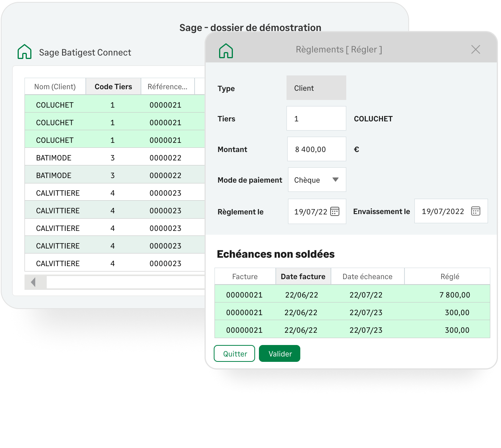The width and height of the screenshot is (501, 448).
Task: Click the Echéances non soldées heading
Action: [x=276, y=254]
